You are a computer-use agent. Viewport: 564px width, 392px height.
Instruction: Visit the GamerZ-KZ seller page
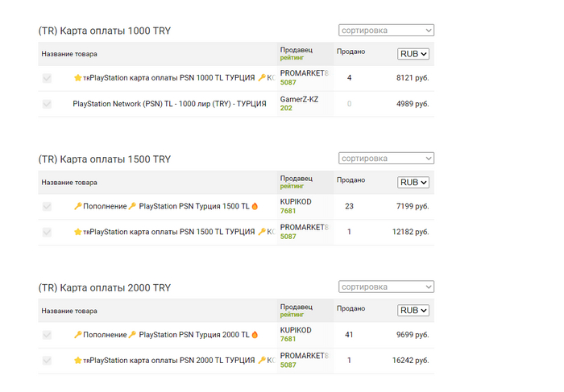tap(297, 98)
